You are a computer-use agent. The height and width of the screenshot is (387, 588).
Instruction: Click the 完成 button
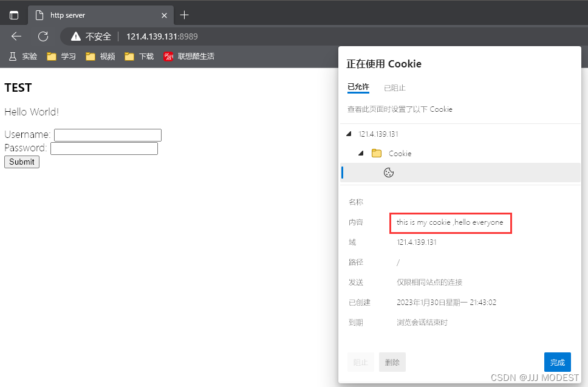(557, 362)
